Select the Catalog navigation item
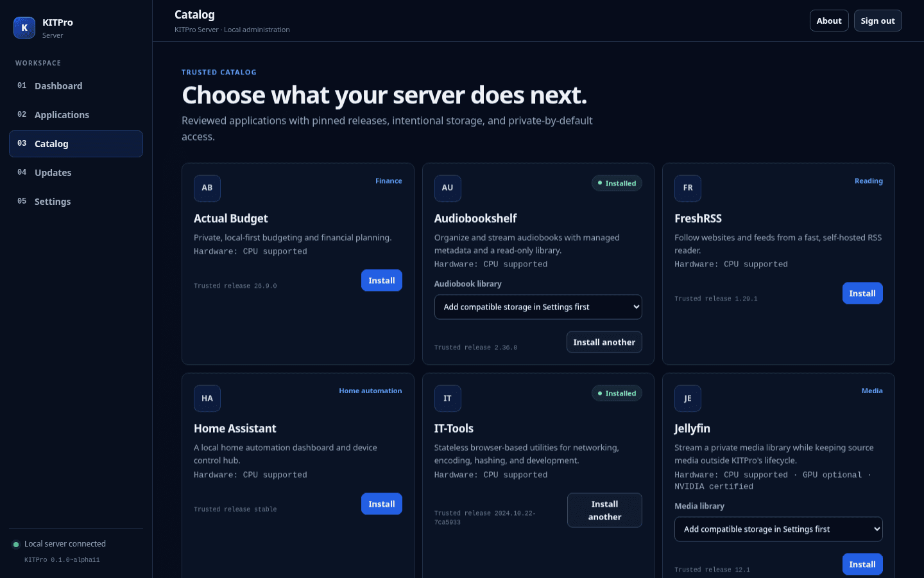This screenshot has height=578, width=924. click(76, 144)
